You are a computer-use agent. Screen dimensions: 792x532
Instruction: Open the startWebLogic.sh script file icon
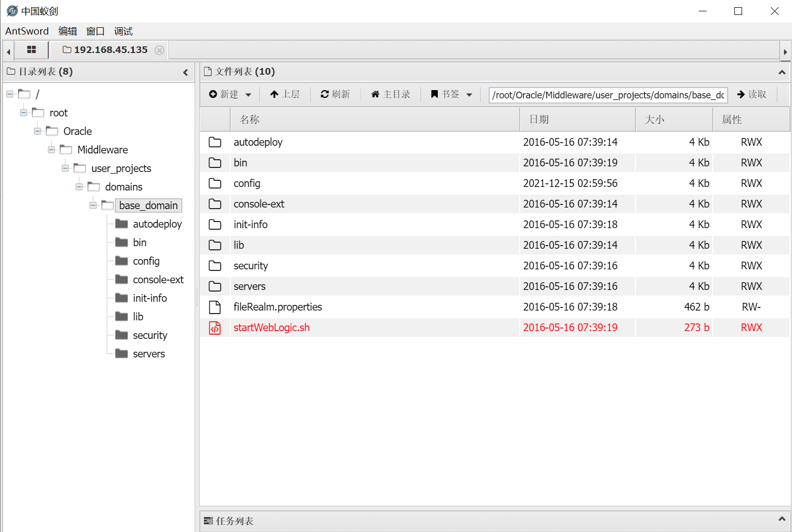point(215,328)
